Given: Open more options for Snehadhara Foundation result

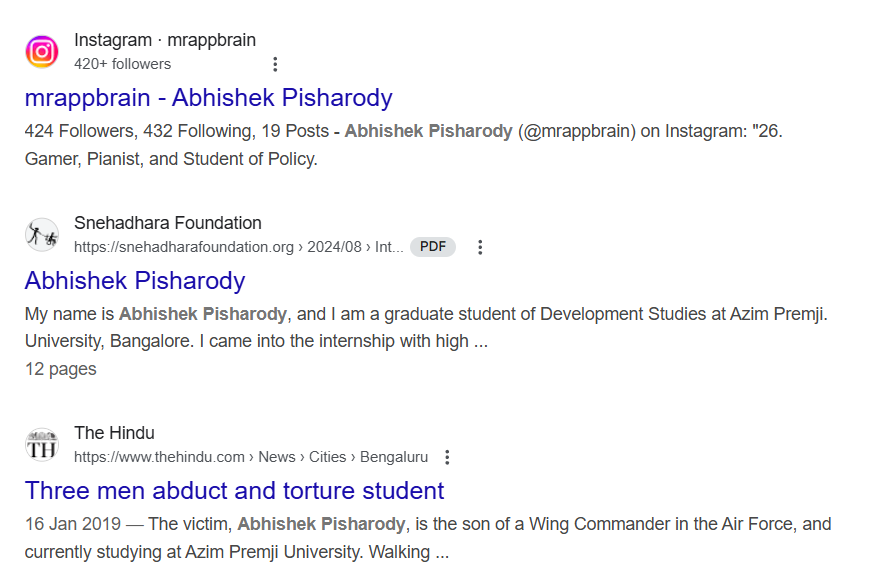Looking at the screenshot, I should click(480, 247).
